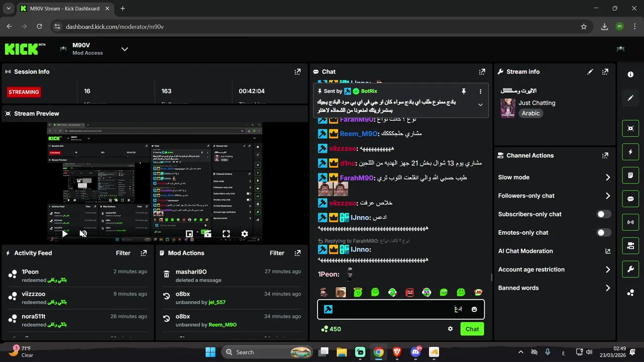Screen dimensions: 644x362
Task: Insert the headphones frog emote
Action: [x=427, y=292]
